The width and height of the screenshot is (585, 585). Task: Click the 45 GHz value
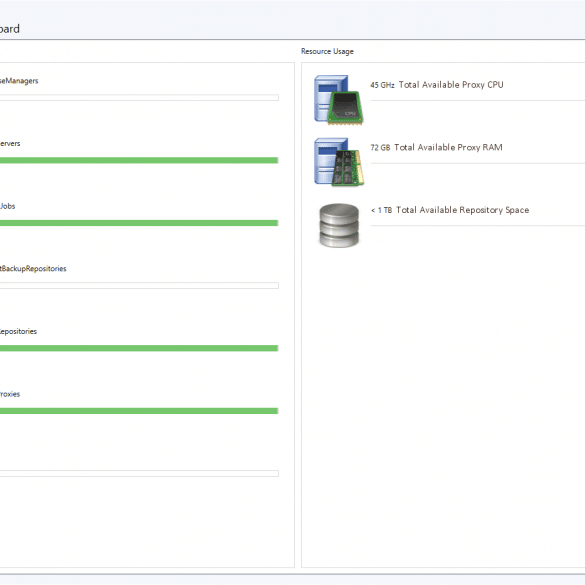[382, 85]
